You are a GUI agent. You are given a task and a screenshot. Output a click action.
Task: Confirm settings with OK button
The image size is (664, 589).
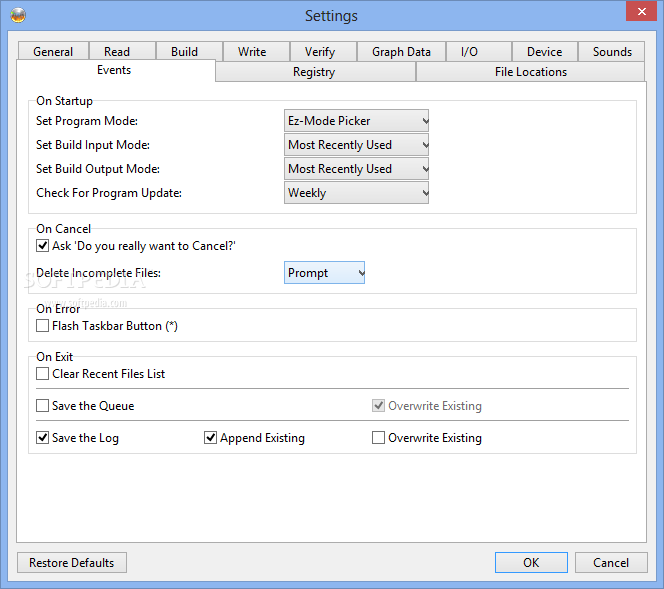(531, 562)
